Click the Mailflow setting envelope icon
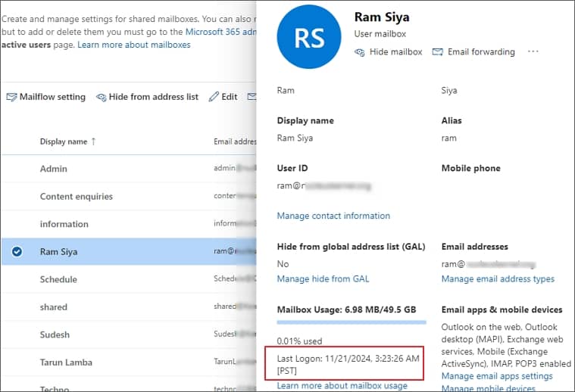Screen dimensions: 575x392 pos(11,97)
